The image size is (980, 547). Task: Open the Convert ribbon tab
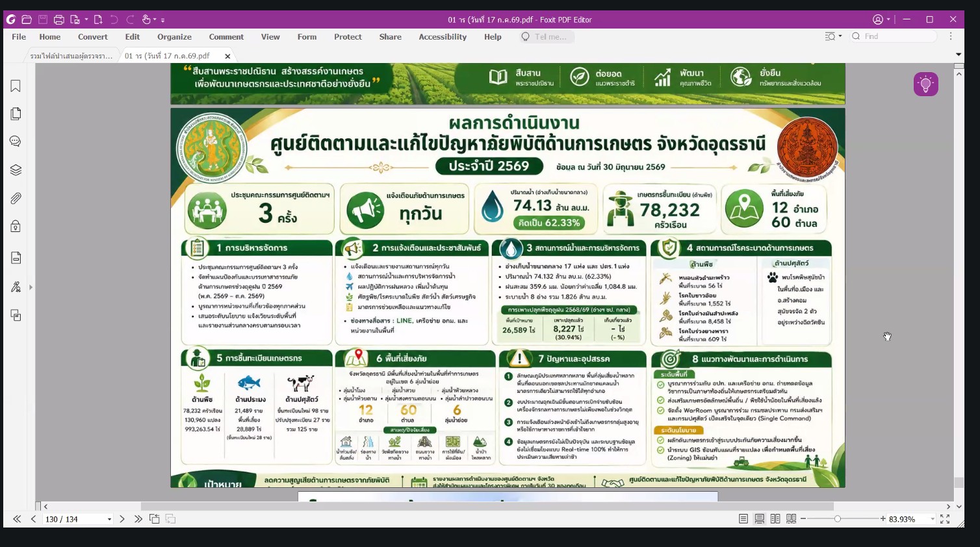93,37
